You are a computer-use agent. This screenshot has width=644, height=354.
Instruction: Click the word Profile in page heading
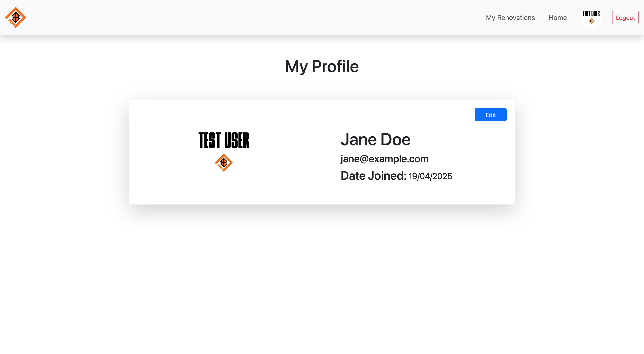tap(335, 66)
